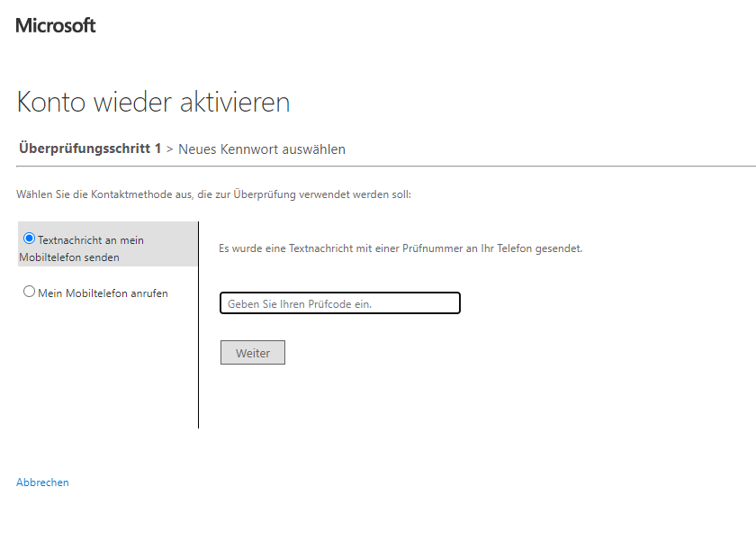
Task: Click the 'Wählen Sie die Kontaktmethode aus' instruction
Action: tap(213, 194)
